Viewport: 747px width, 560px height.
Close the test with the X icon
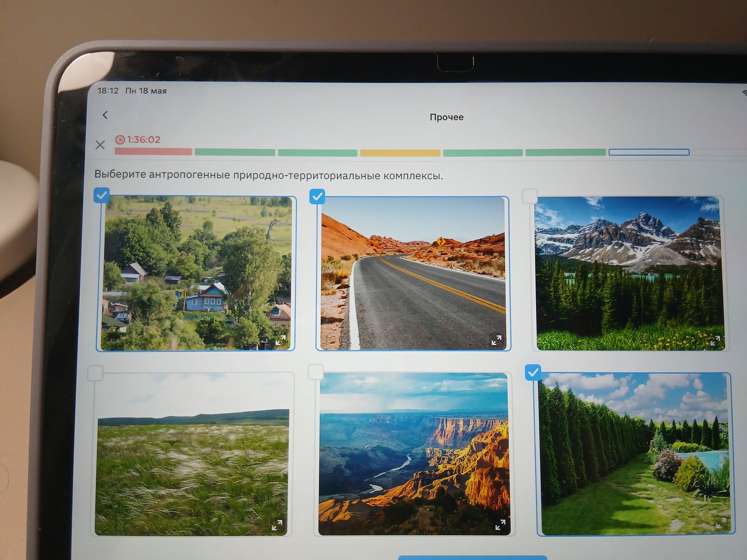pos(100,145)
